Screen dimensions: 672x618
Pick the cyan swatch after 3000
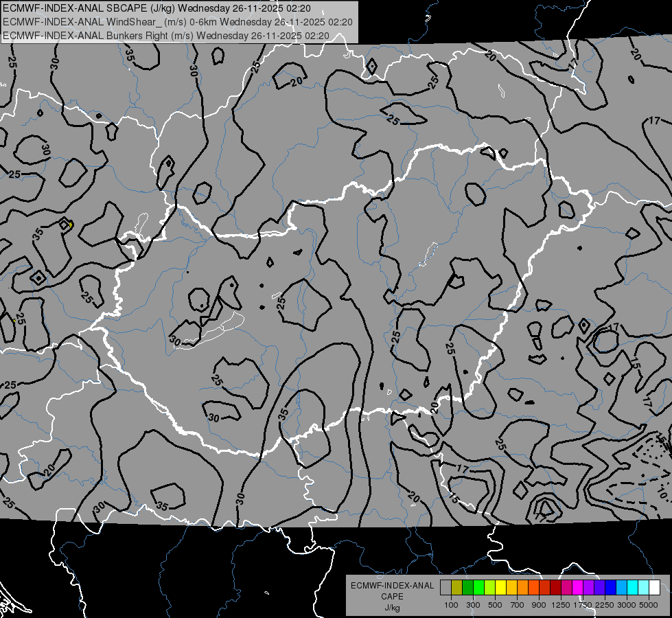633,587
